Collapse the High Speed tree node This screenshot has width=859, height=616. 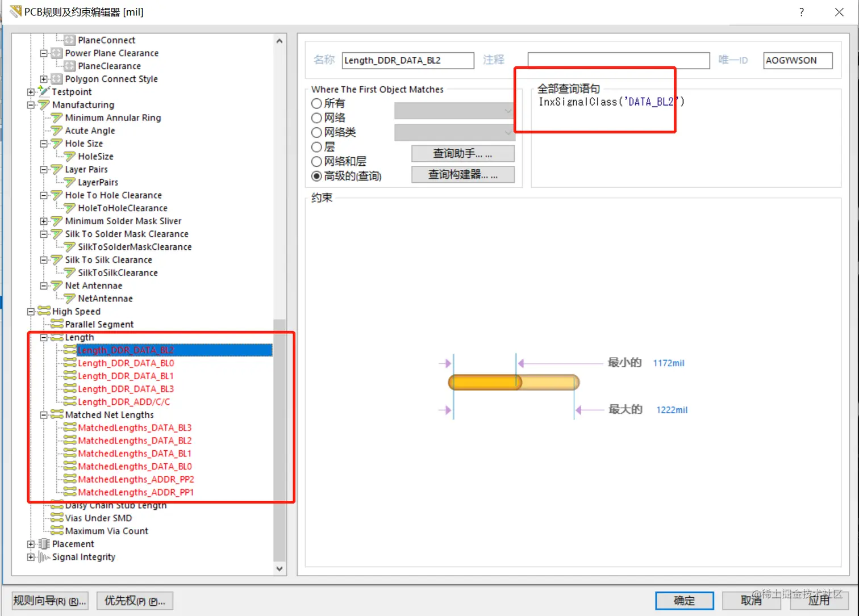[31, 312]
